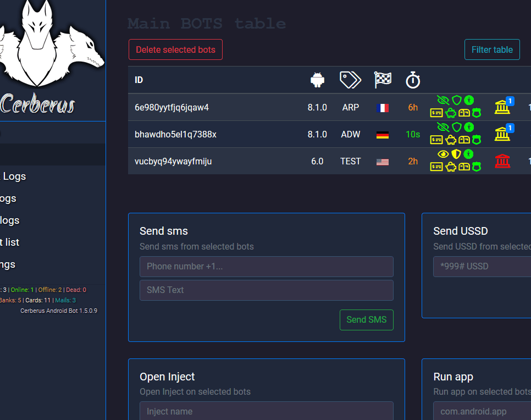Screen dimensions: 531x420
Task: Focus the Phone number input field
Action: (x=267, y=267)
